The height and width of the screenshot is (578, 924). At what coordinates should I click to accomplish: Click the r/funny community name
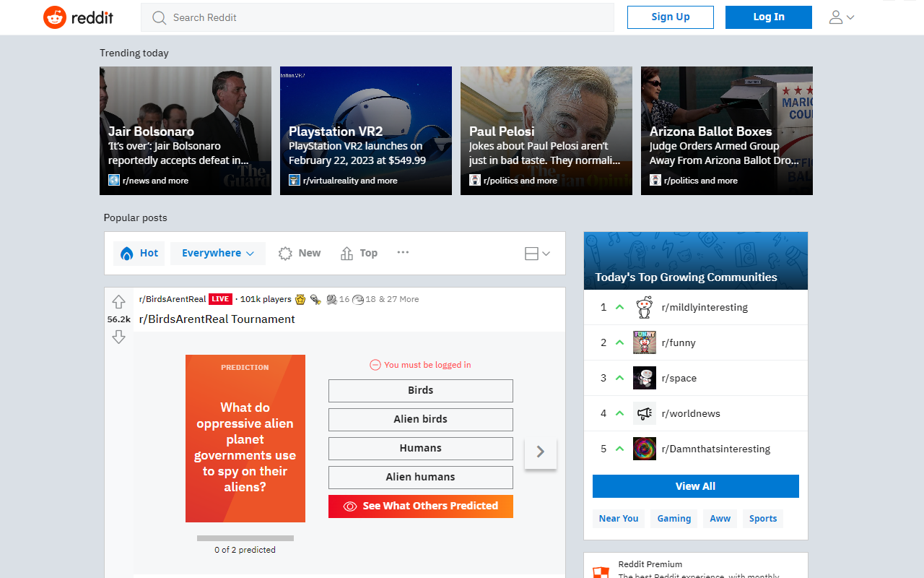679,342
